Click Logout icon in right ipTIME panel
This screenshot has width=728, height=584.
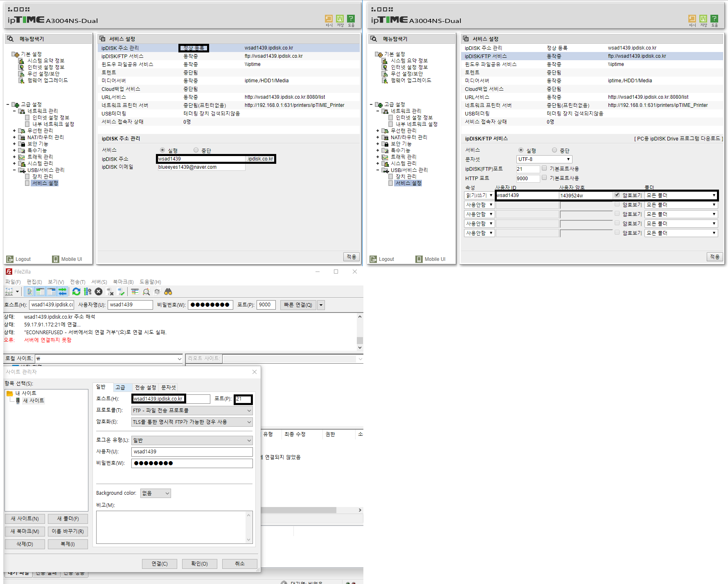pyautogui.click(x=373, y=259)
